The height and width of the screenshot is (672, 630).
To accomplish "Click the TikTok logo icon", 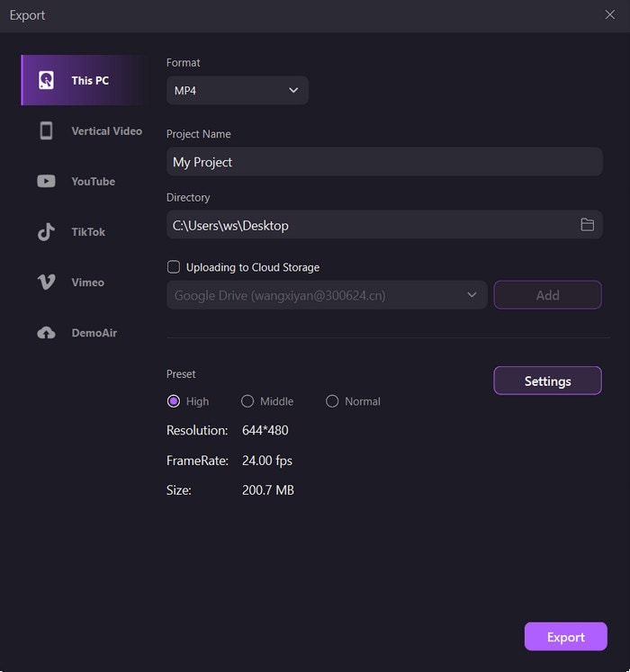I will pyautogui.click(x=46, y=232).
